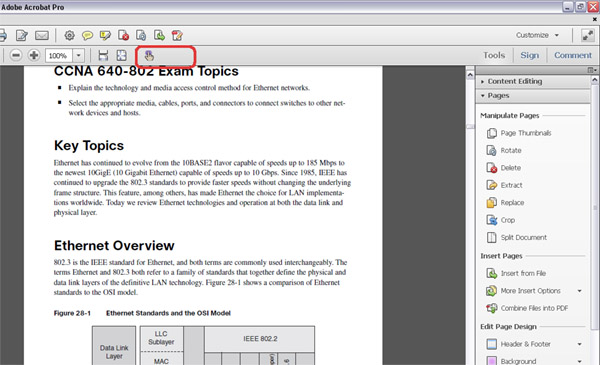Click the zoom in plus button

[34, 55]
